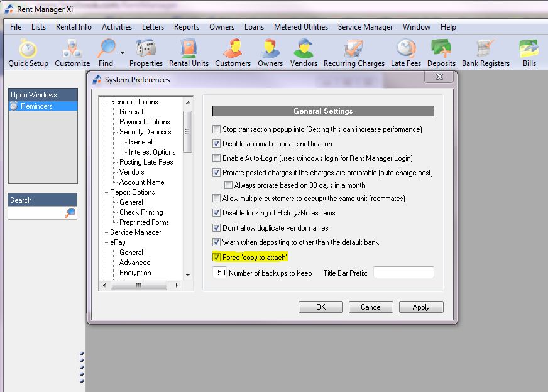
Task: Open the Metered Utilities menu
Action: [x=301, y=27]
